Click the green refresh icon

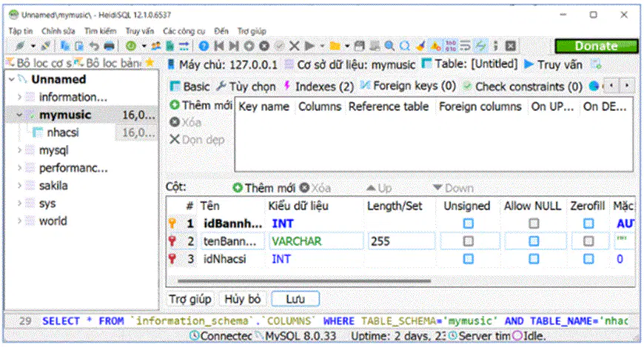point(131,46)
